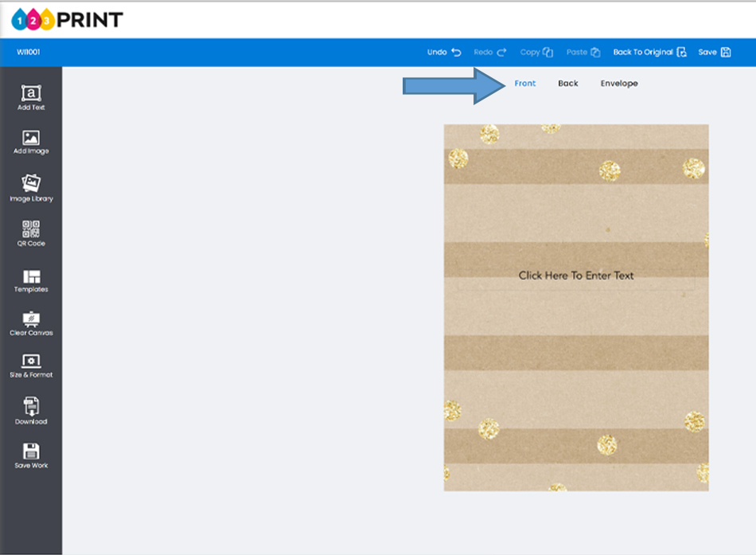Paste the copied element
Screen dimensions: 756x555
[583, 53]
